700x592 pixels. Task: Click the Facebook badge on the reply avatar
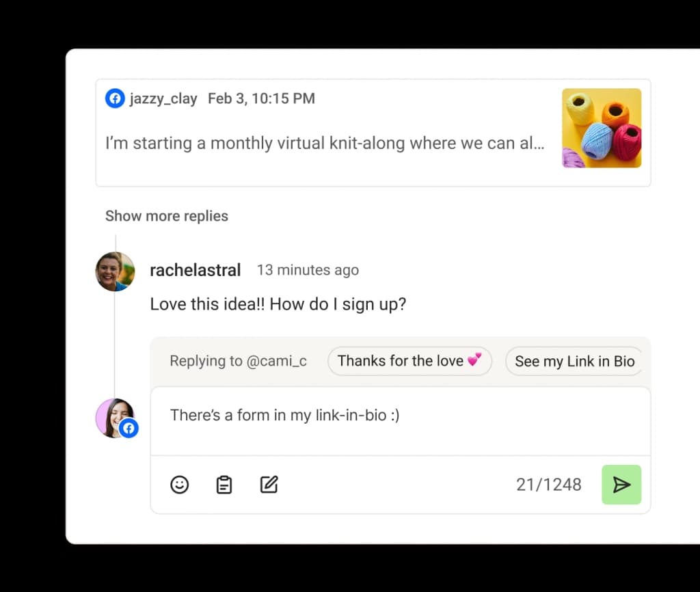point(129,428)
